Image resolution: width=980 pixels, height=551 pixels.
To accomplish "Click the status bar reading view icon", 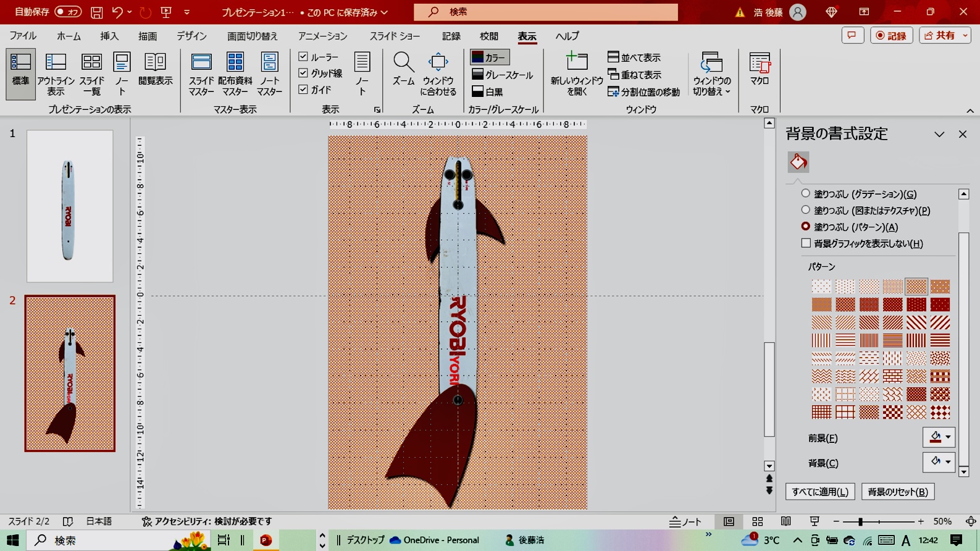I will coord(786,522).
